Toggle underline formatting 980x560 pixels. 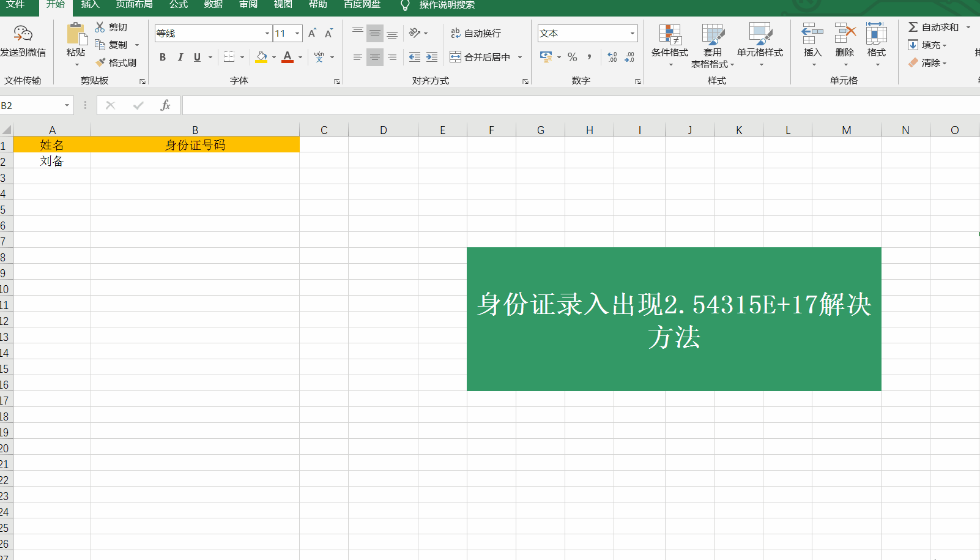pos(196,57)
